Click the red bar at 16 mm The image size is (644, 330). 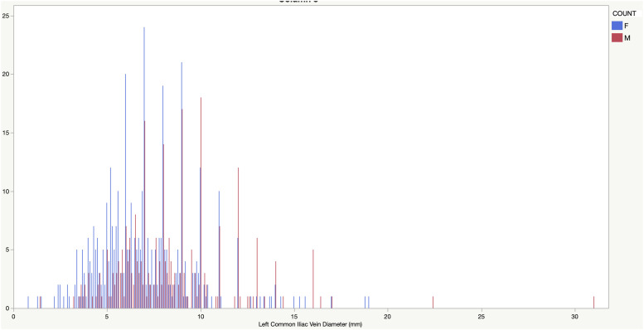click(x=313, y=279)
